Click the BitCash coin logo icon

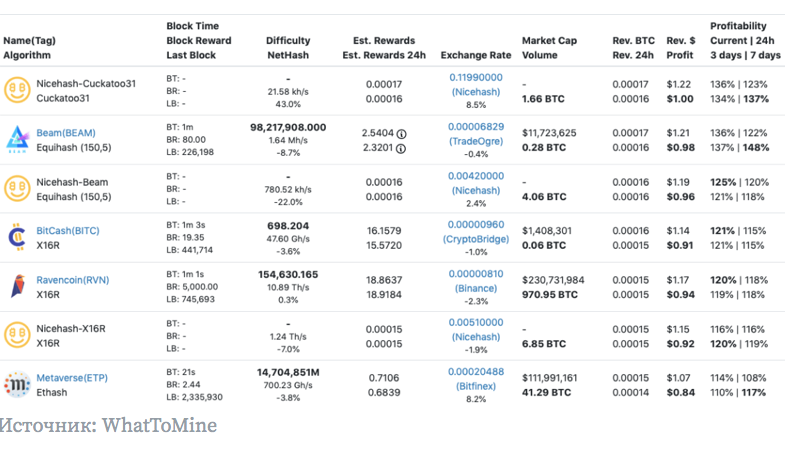coord(16,237)
